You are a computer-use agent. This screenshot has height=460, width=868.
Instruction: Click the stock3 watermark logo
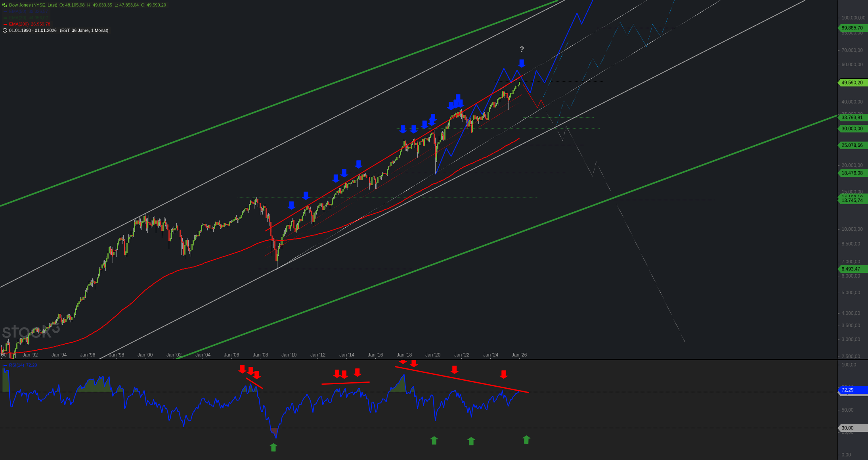tap(31, 331)
